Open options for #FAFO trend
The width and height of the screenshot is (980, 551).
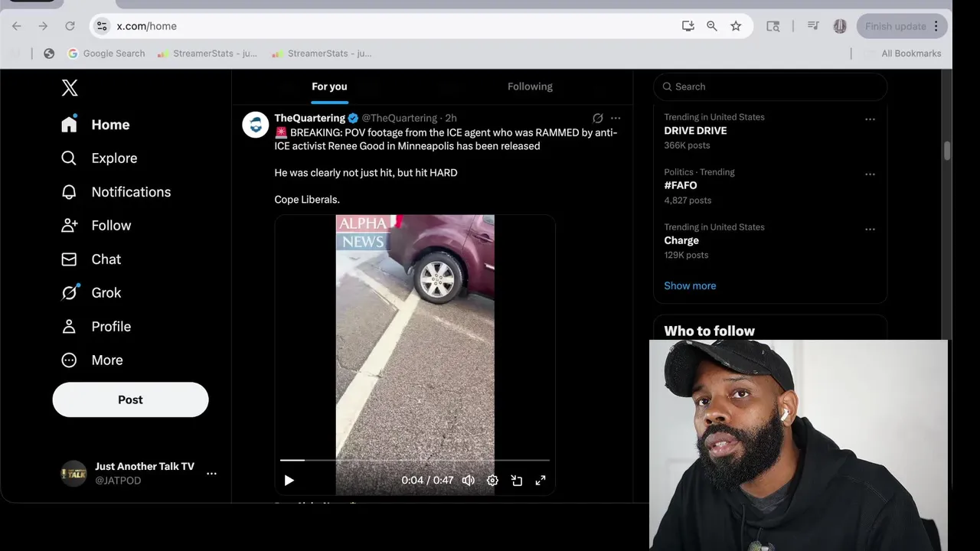point(870,174)
